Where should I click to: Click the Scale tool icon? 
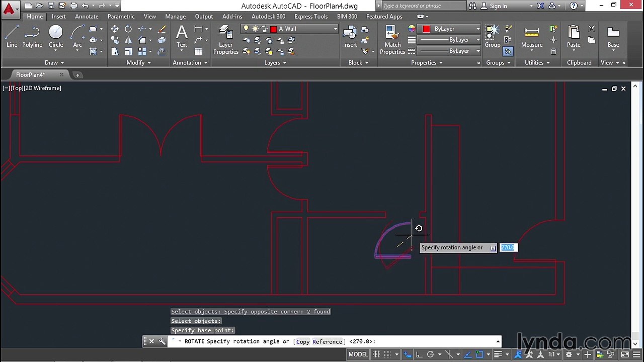128,52
